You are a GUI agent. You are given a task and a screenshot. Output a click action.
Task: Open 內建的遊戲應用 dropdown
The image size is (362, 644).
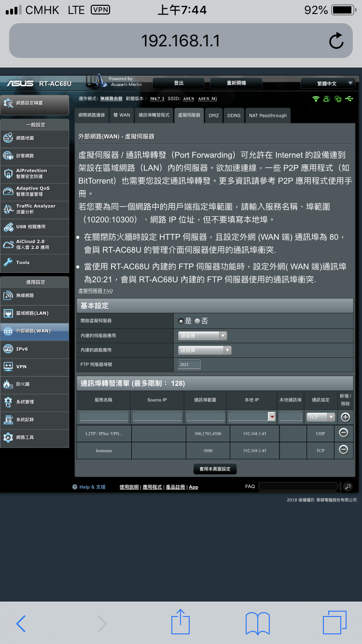(205, 350)
